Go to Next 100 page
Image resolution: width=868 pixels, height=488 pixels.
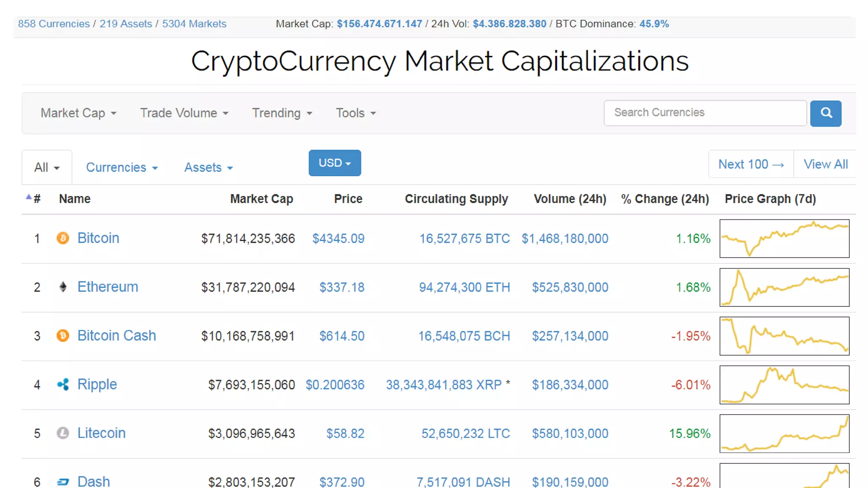tap(751, 164)
